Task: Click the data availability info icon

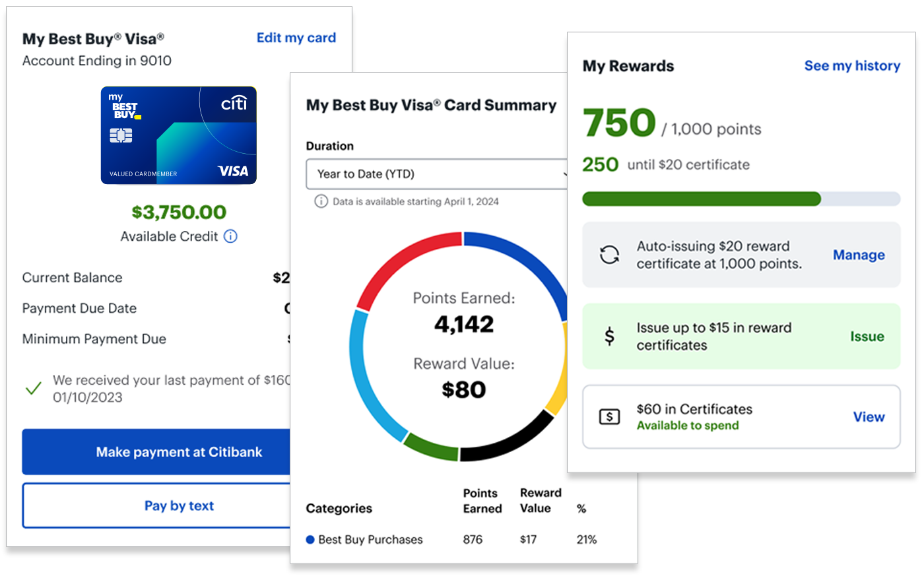Action: 321,201
